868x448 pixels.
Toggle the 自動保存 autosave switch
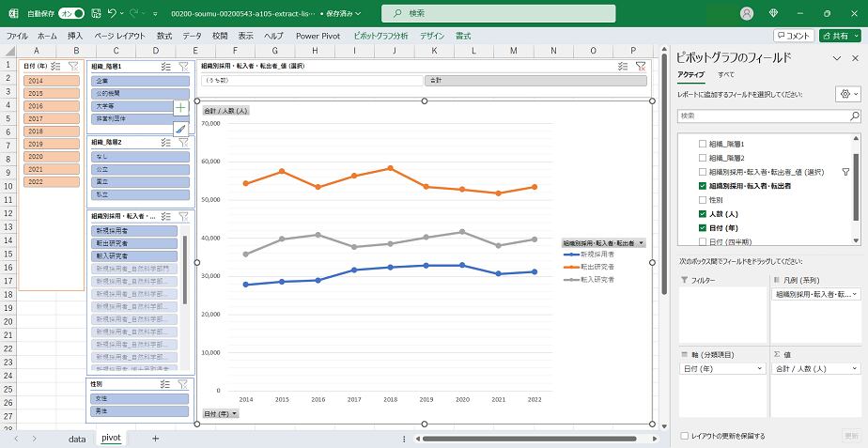coord(71,14)
